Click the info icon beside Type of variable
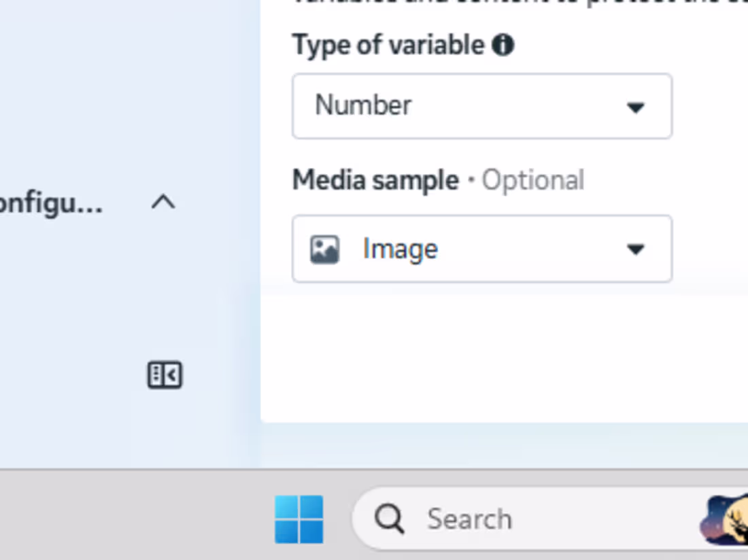The width and height of the screenshot is (748, 560). (x=503, y=46)
